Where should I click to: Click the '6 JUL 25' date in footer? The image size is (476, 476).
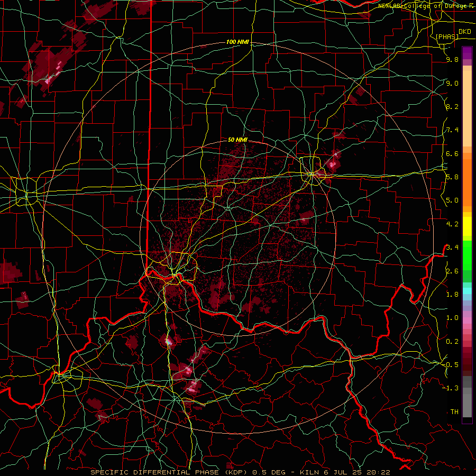click(342, 472)
